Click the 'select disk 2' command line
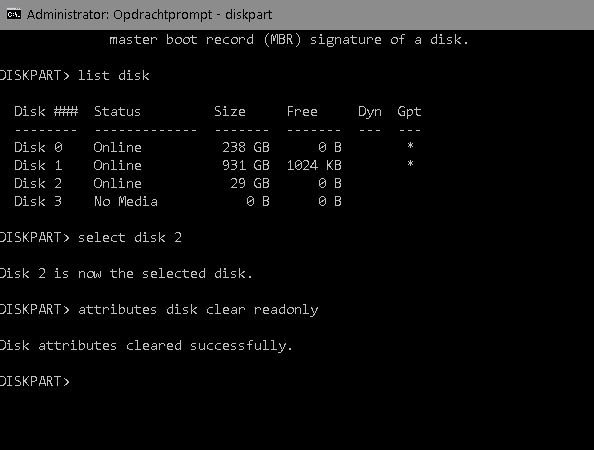 [91, 238]
